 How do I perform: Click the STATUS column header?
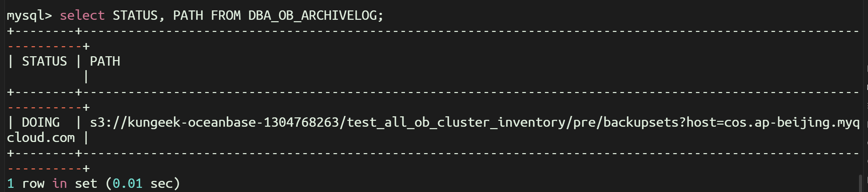44,61
